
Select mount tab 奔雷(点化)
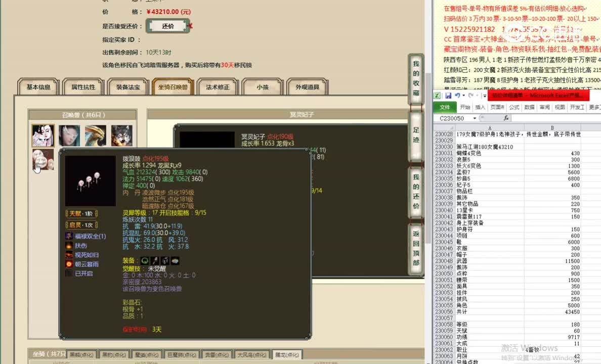pyautogui.click(x=217, y=355)
